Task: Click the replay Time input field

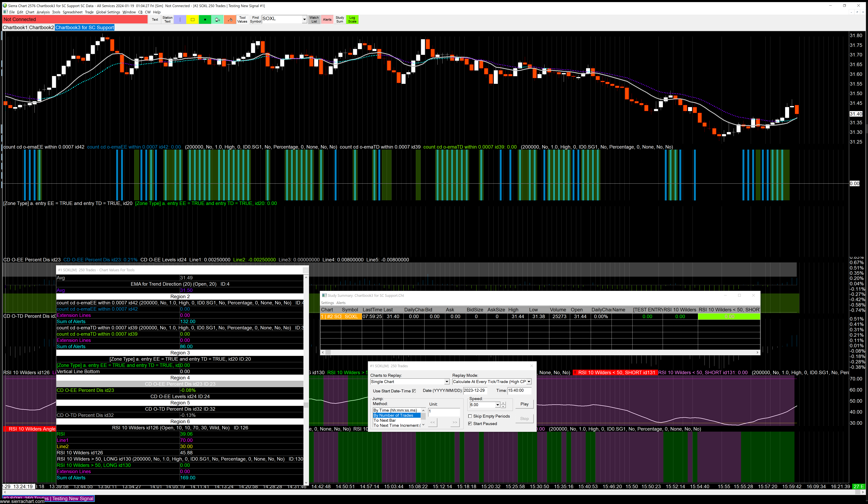Action: coord(519,391)
